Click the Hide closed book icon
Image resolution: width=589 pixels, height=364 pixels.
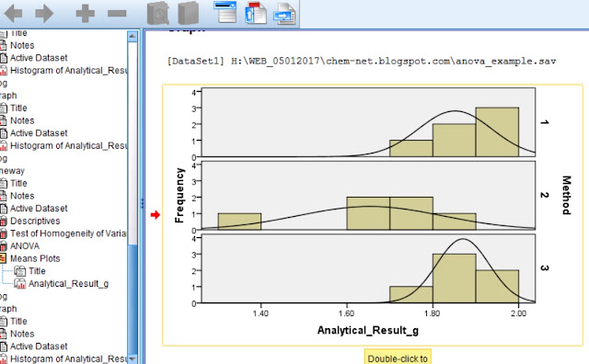188,13
